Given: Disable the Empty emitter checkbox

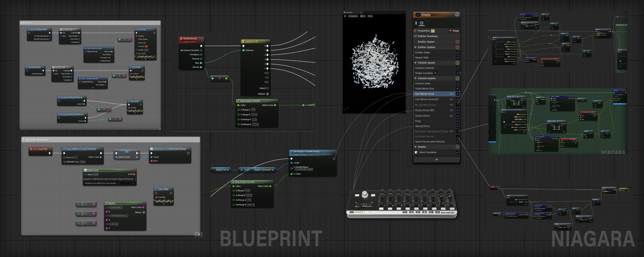Looking at the screenshot, I should 418,15.
